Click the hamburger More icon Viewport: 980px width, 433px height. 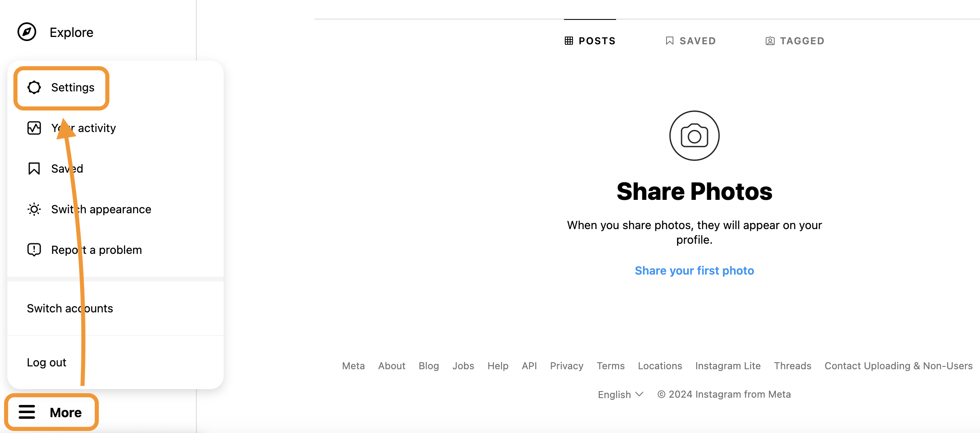(x=27, y=412)
